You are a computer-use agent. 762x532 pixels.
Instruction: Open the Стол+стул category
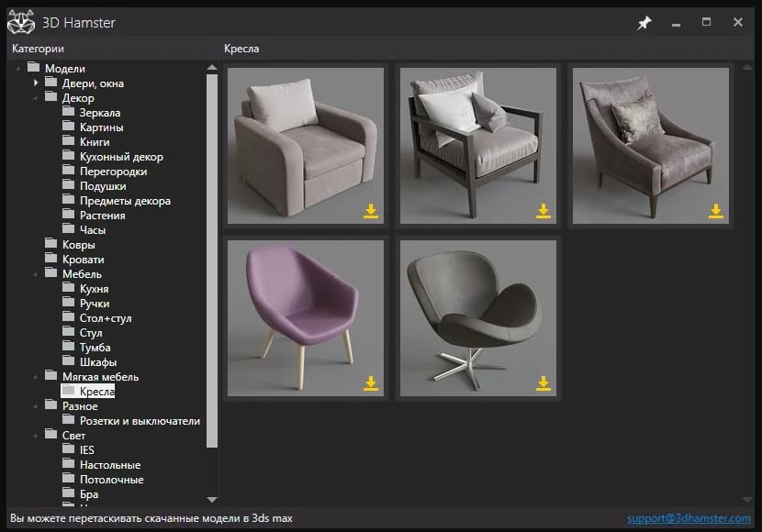106,318
